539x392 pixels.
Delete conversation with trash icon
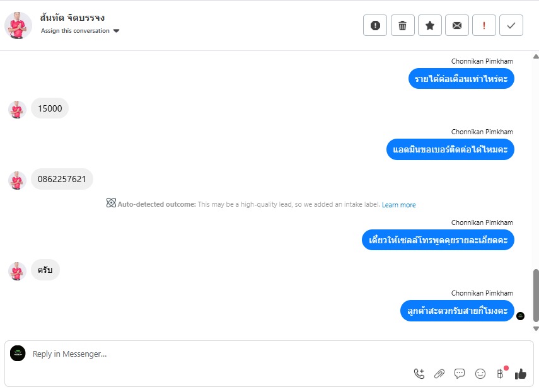pos(403,25)
